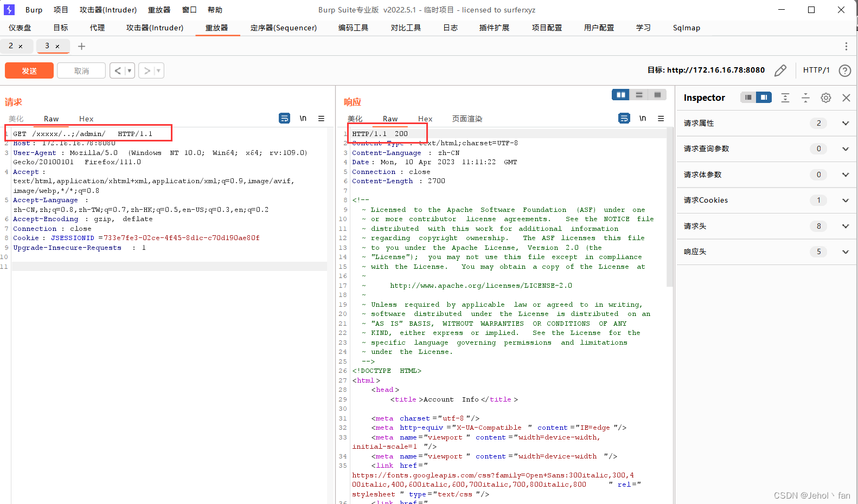The height and width of the screenshot is (504, 858).
Task: Select Repeater tab 2
Action: [11, 46]
